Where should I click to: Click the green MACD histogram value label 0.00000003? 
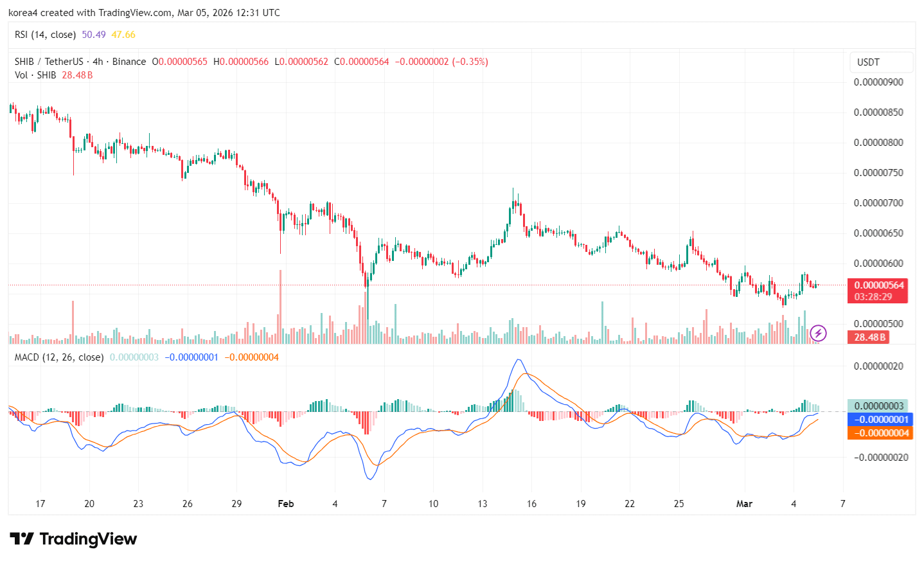(x=878, y=406)
